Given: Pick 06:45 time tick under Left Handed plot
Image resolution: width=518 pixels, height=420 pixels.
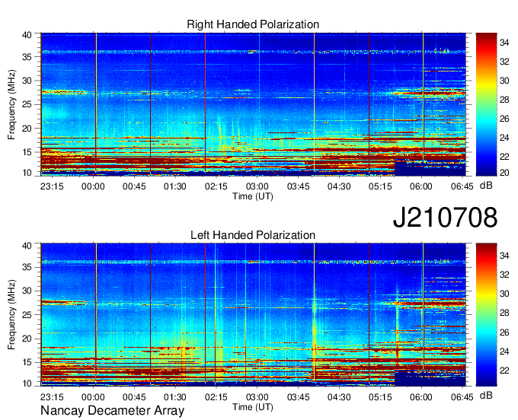Looking at the screenshot, I should click(462, 396).
